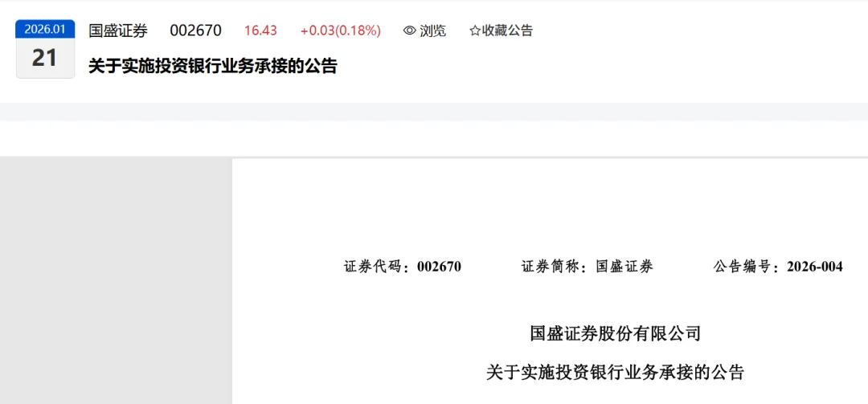
Task: Click the day number 21
Action: tap(44, 58)
